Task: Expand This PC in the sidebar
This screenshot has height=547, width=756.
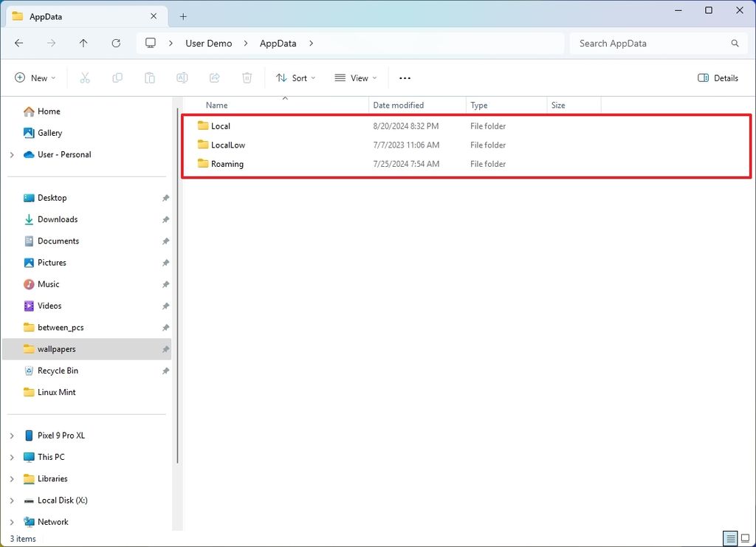Action: coord(11,457)
